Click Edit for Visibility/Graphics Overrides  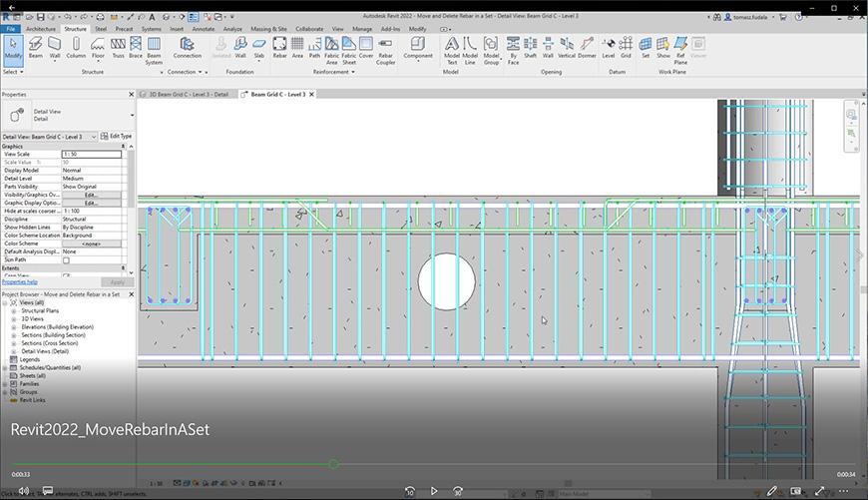click(92, 195)
